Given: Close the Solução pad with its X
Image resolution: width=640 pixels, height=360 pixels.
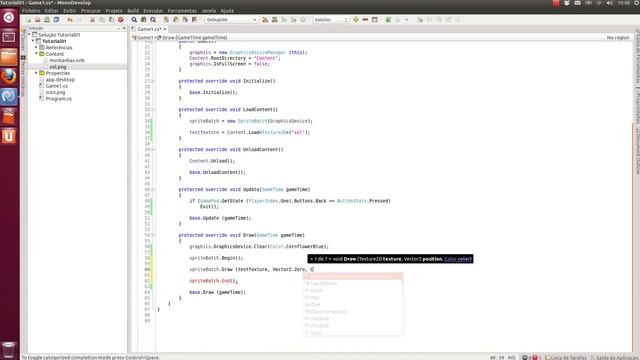Looking at the screenshot, I should 124,28.
